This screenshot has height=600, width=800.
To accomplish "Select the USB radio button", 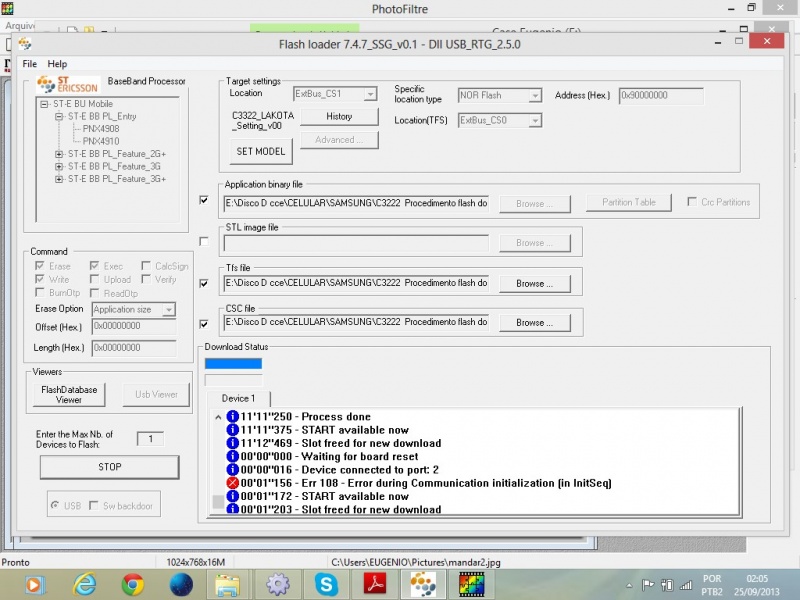I will click(x=55, y=505).
